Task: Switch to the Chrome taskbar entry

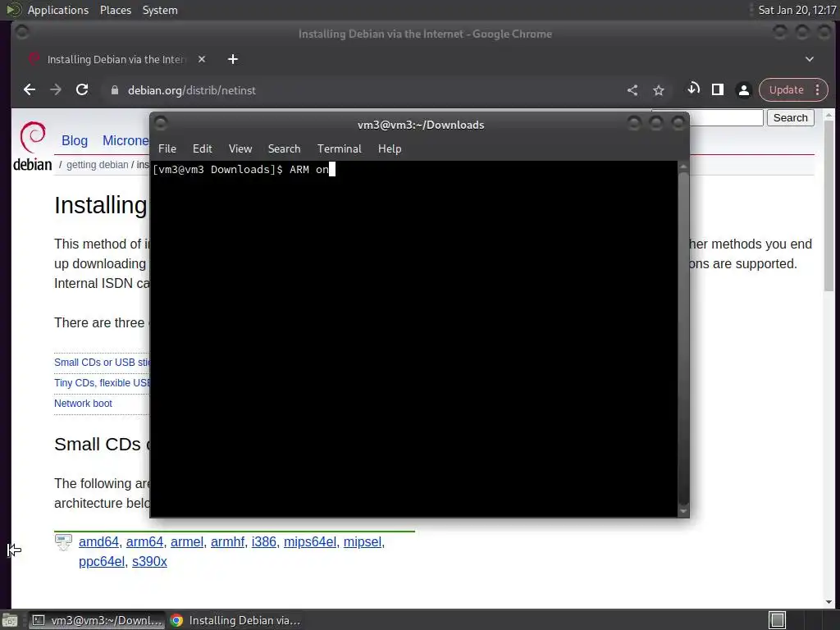Action: pos(235,620)
